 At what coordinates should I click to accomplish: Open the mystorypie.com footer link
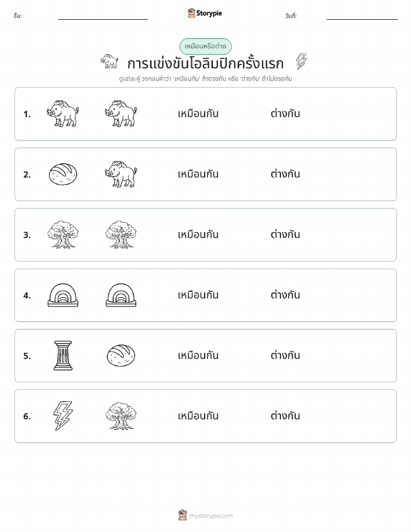coord(205,515)
